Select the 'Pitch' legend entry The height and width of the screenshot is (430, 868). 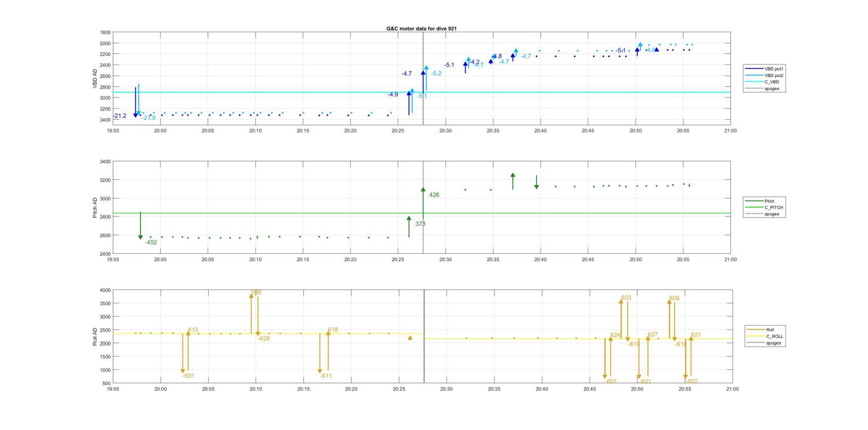[769, 201]
